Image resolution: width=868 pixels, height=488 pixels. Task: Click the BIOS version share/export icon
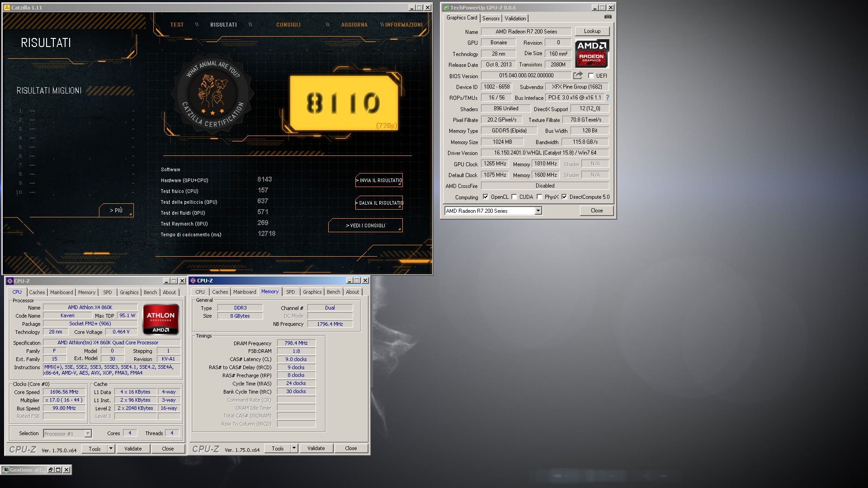(578, 75)
